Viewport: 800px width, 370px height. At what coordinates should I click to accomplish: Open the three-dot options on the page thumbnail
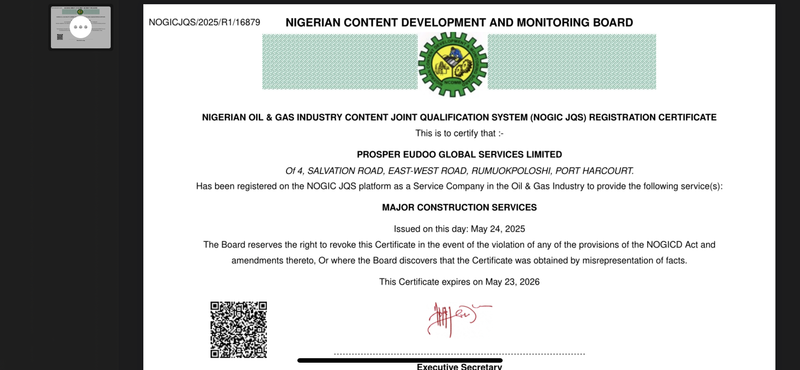point(81,27)
